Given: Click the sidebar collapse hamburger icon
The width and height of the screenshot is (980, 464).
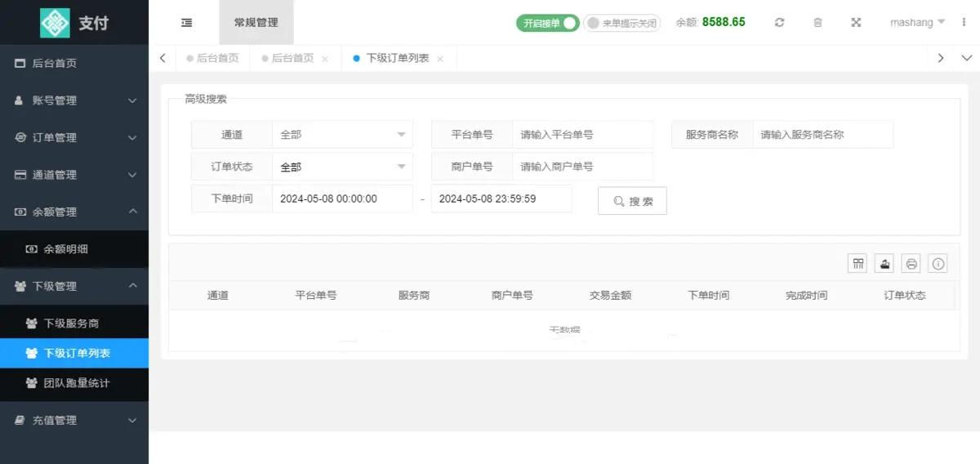Looking at the screenshot, I should click(186, 23).
